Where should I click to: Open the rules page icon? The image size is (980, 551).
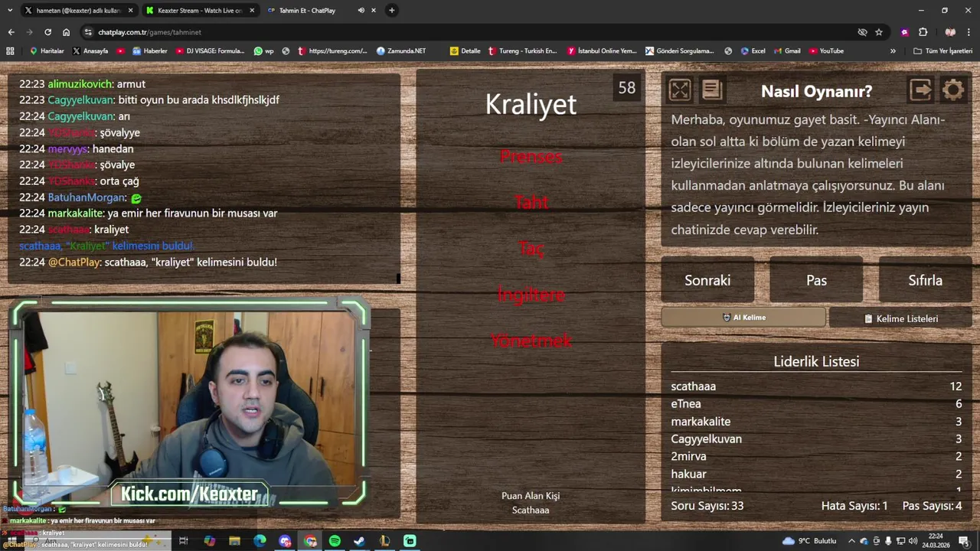[711, 90]
